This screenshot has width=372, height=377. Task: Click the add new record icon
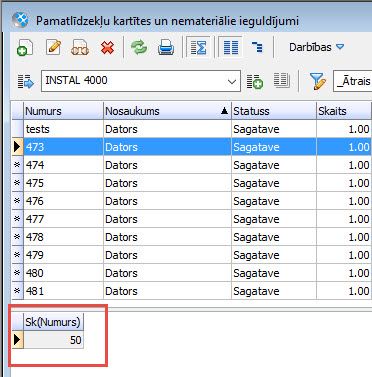[x=25, y=47]
